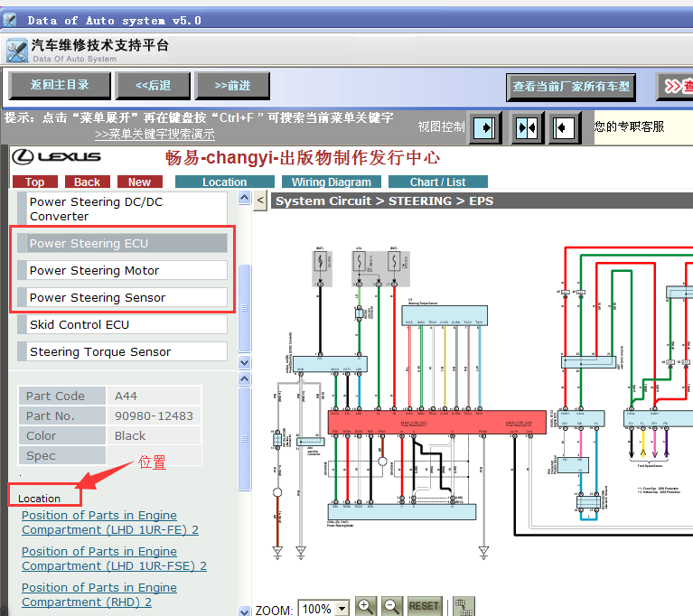693x616 pixels.
Task: Click the partly visible red button beside 查看当前厂家所有车型
Action: pyautogui.click(x=676, y=87)
